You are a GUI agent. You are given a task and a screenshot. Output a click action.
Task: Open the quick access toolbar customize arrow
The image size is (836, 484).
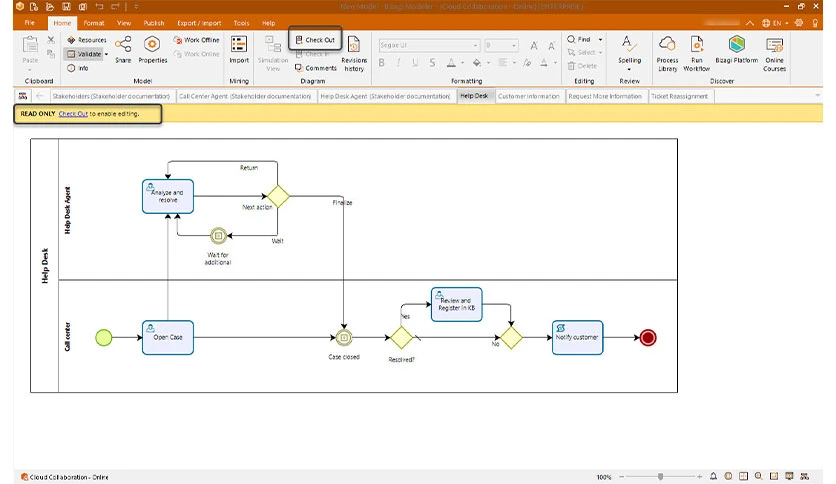tap(136, 7)
